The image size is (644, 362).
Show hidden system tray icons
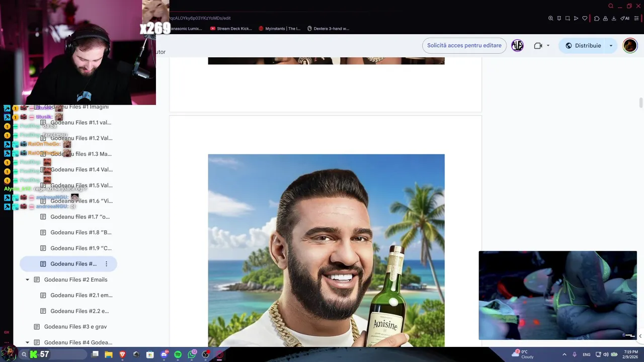coord(564,354)
